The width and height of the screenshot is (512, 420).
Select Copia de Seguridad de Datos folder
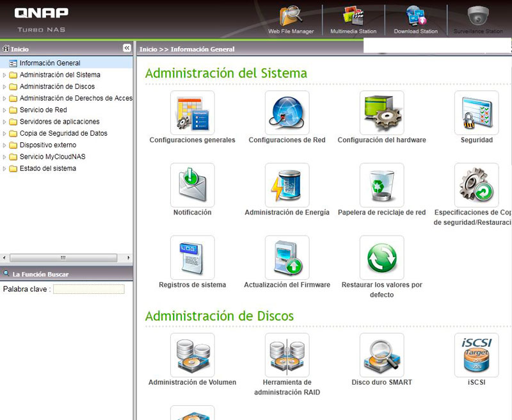(63, 134)
